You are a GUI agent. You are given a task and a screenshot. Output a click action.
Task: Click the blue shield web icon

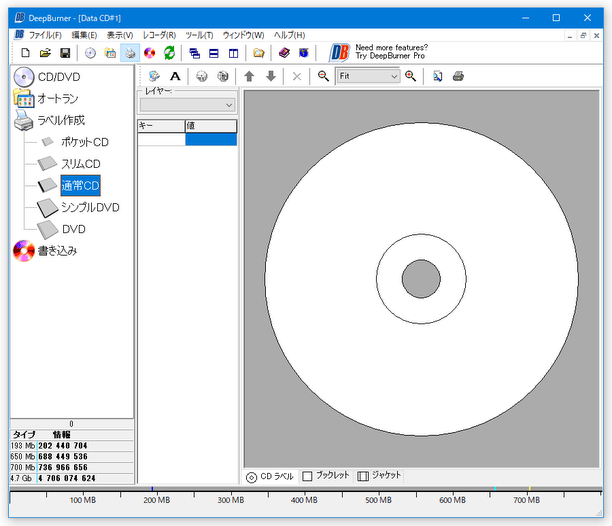[x=304, y=53]
